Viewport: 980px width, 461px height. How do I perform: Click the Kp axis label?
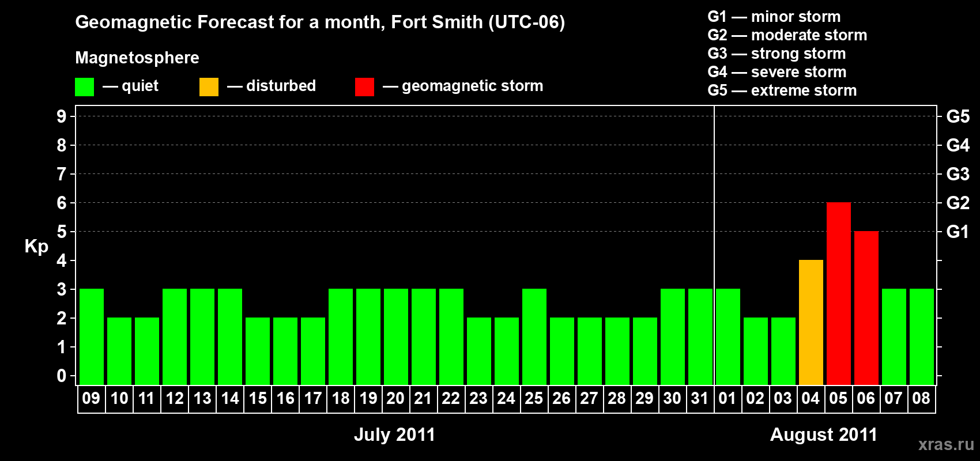click(x=36, y=247)
